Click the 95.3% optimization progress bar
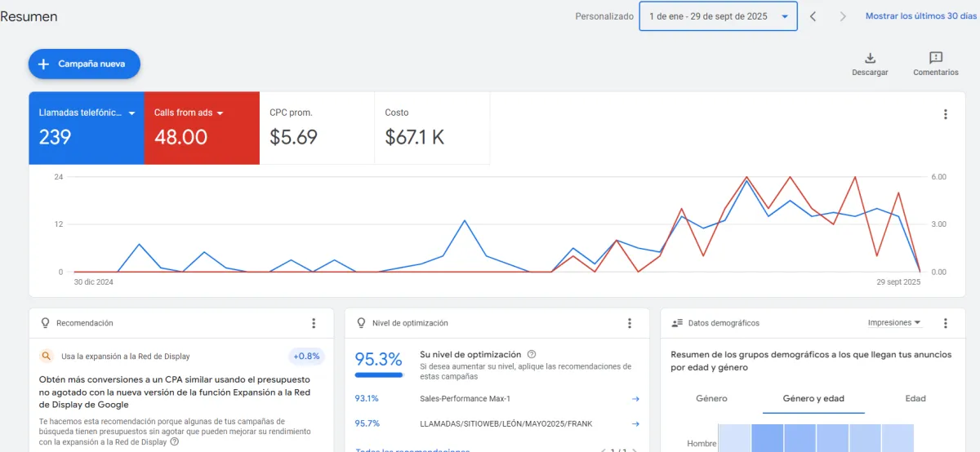This screenshot has height=452, width=980. point(379,375)
